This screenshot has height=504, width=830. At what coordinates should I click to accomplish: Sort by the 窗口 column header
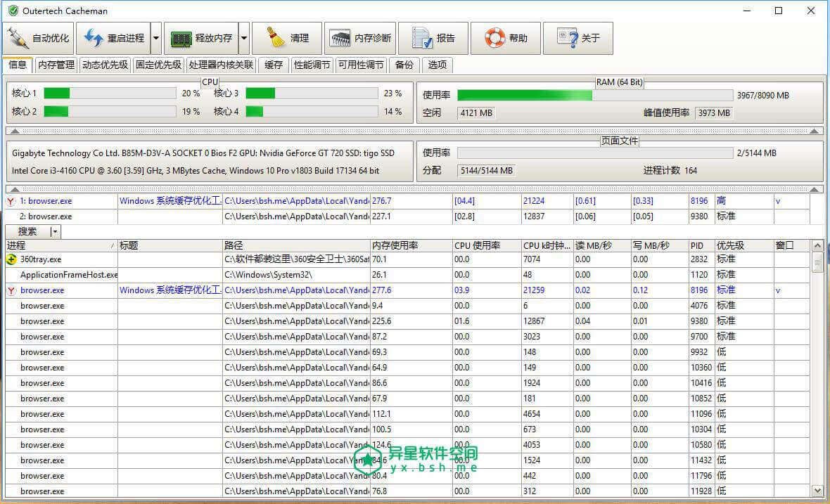pyautogui.click(x=791, y=245)
